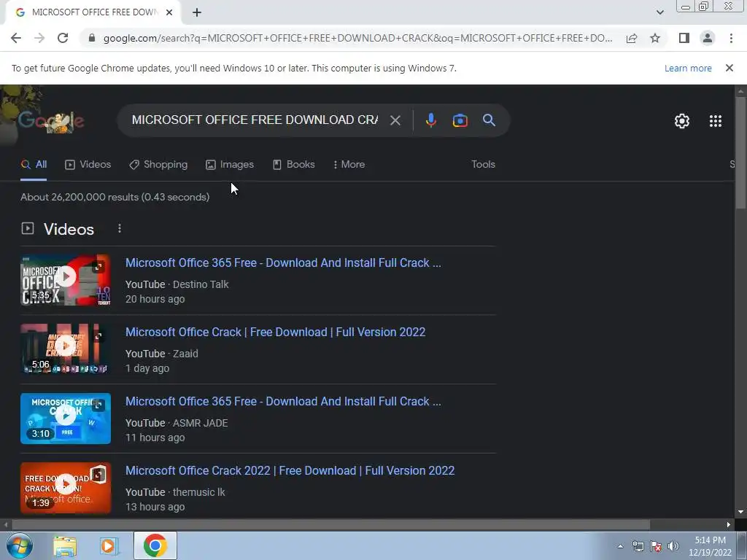The height and width of the screenshot is (560, 747).
Task: Switch to the Shopping tab
Action: click(x=158, y=165)
